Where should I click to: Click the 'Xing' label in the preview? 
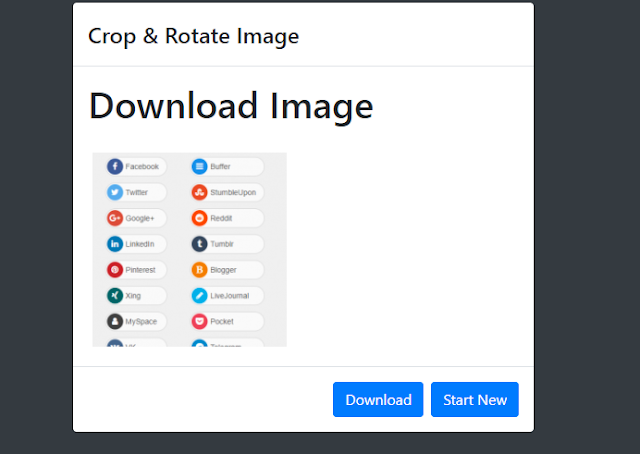pyautogui.click(x=133, y=296)
